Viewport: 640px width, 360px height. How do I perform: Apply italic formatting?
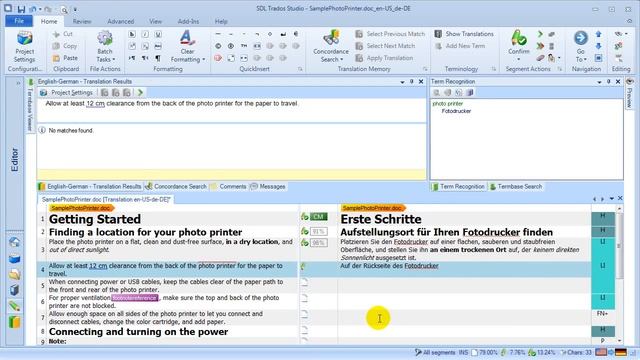145,34
